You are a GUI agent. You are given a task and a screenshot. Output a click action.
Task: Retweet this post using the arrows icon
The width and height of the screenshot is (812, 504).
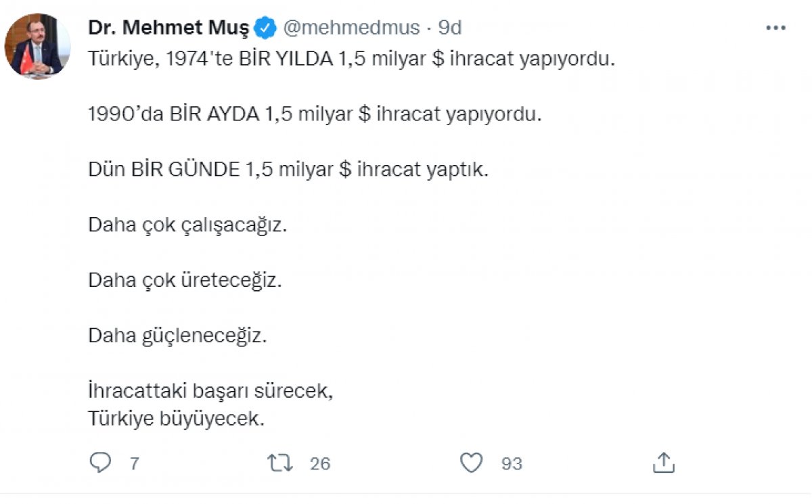click(279, 463)
